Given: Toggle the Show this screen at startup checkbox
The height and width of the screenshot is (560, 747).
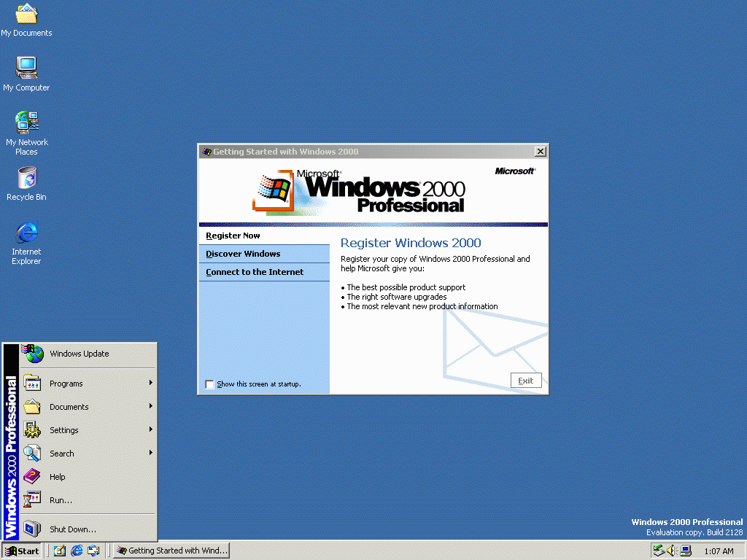Looking at the screenshot, I should [x=210, y=384].
